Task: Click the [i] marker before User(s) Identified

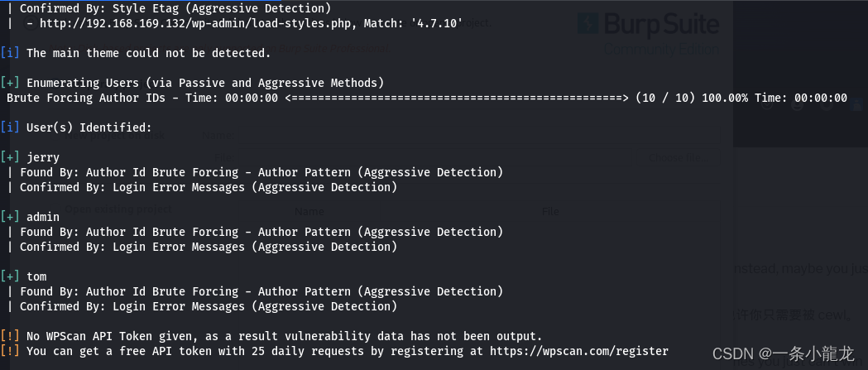Action: [10, 127]
